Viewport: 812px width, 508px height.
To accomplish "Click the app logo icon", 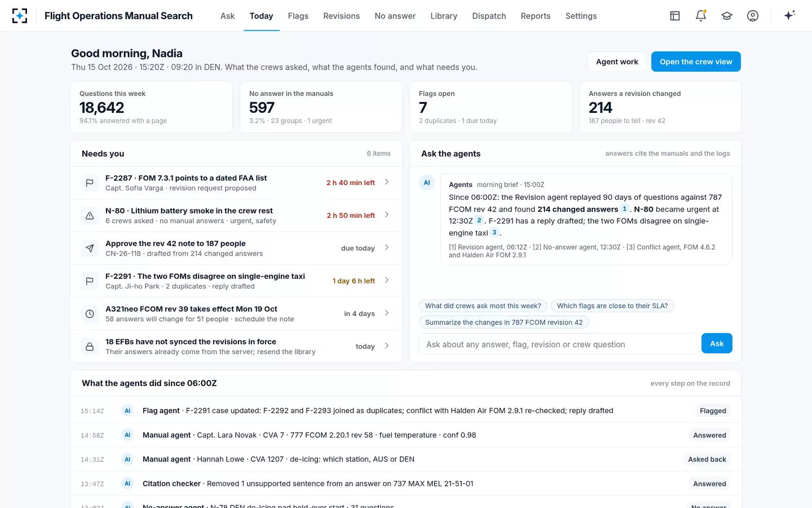I will [20, 16].
